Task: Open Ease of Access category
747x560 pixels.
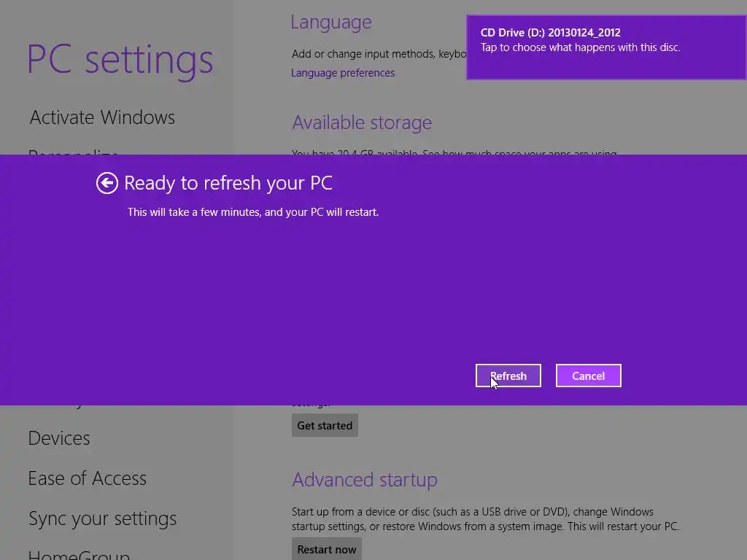Action: point(88,478)
